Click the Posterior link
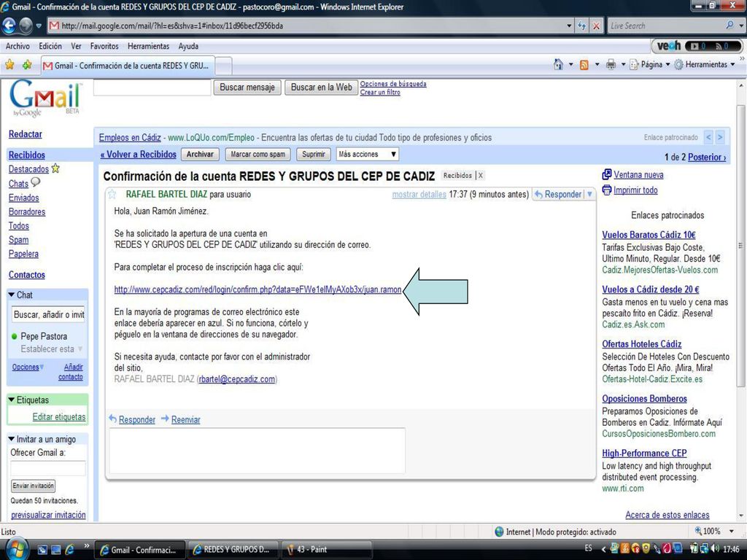 tap(707, 157)
